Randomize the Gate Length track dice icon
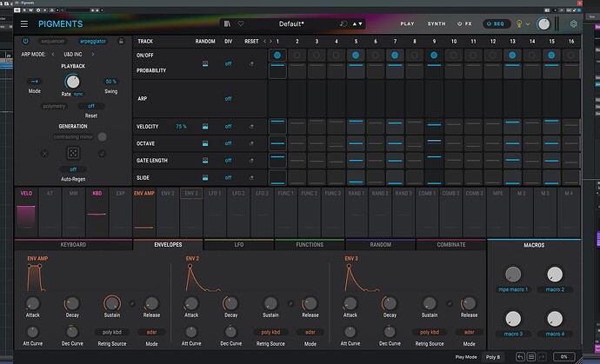 (x=205, y=161)
